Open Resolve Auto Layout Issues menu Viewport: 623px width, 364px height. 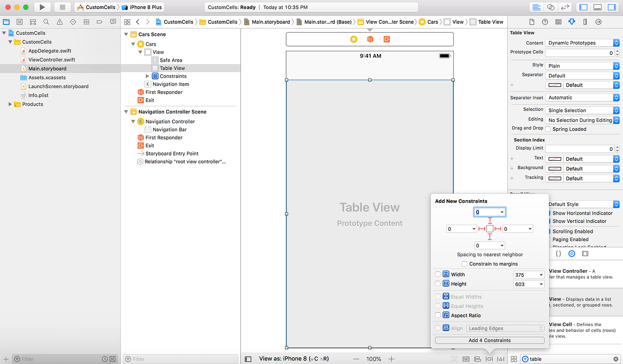click(x=500, y=358)
